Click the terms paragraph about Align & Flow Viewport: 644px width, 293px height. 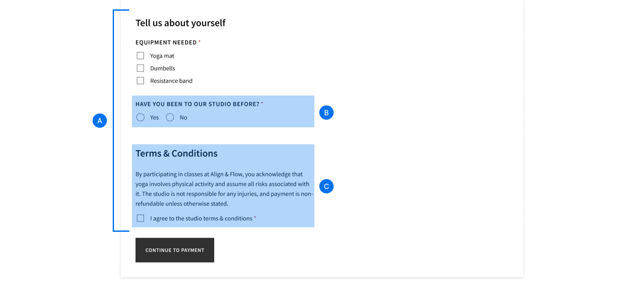[x=224, y=189]
